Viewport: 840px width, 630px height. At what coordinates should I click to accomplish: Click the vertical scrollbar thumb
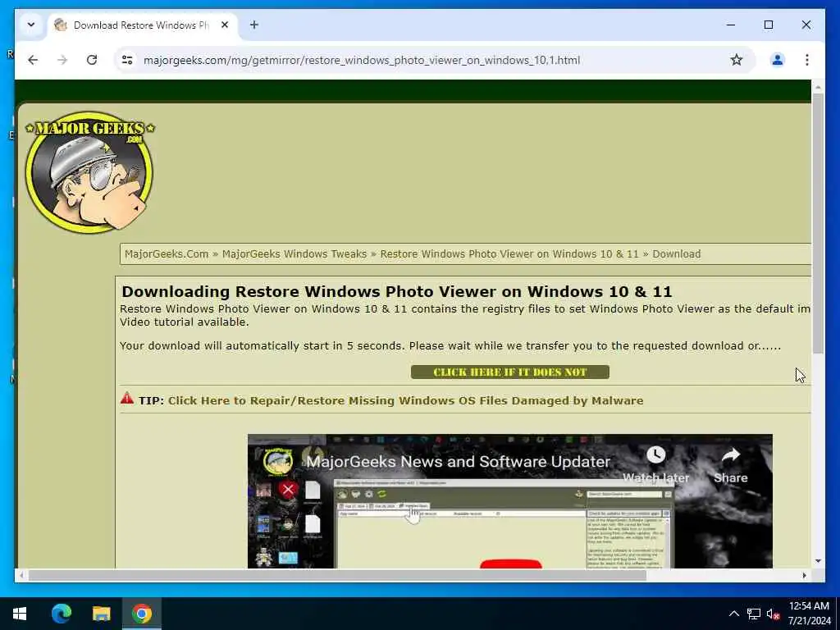(818, 223)
